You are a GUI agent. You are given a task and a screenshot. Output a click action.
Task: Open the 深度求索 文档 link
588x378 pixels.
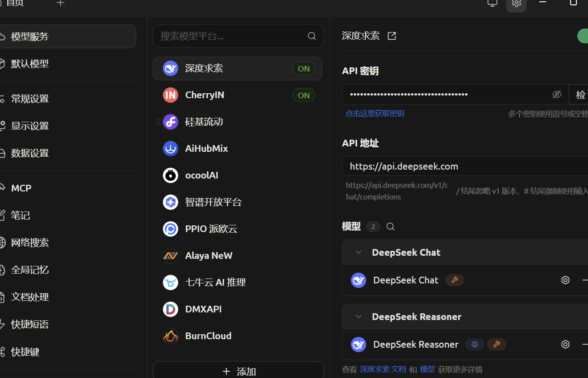point(383,370)
